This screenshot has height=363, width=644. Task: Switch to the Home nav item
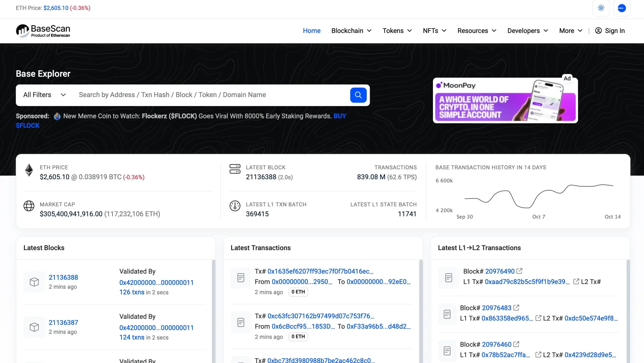(x=311, y=31)
